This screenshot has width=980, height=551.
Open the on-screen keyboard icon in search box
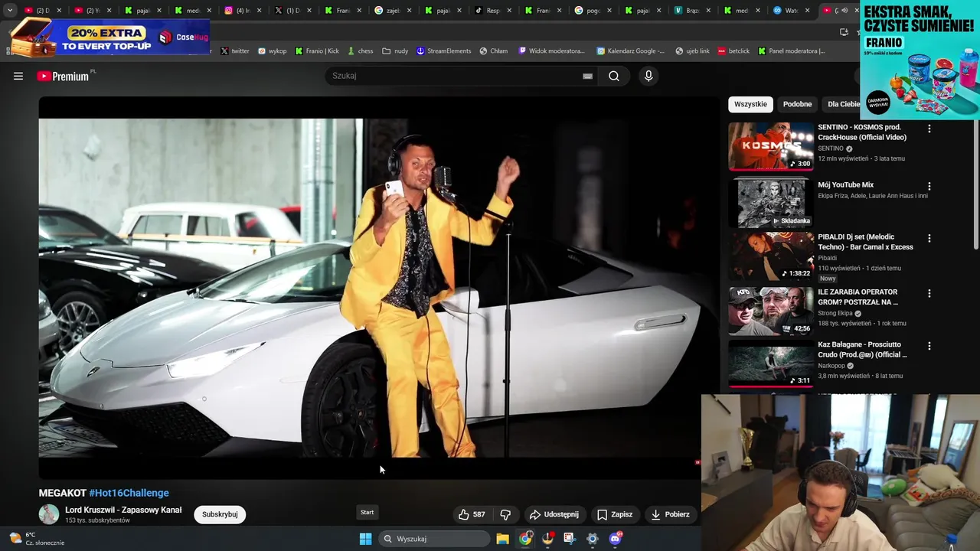[587, 76]
